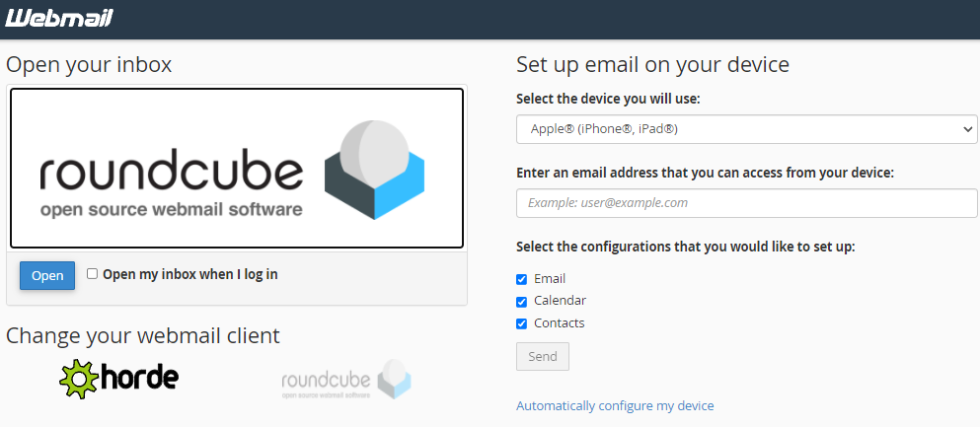
Task: Click the "Change your webmail client" heading
Action: pyautogui.click(x=143, y=335)
